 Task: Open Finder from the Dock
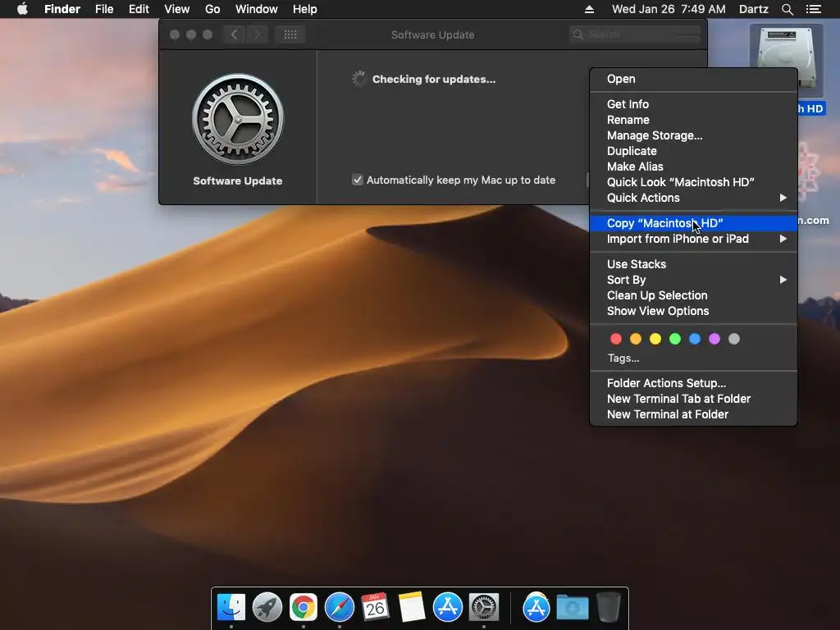[231, 607]
